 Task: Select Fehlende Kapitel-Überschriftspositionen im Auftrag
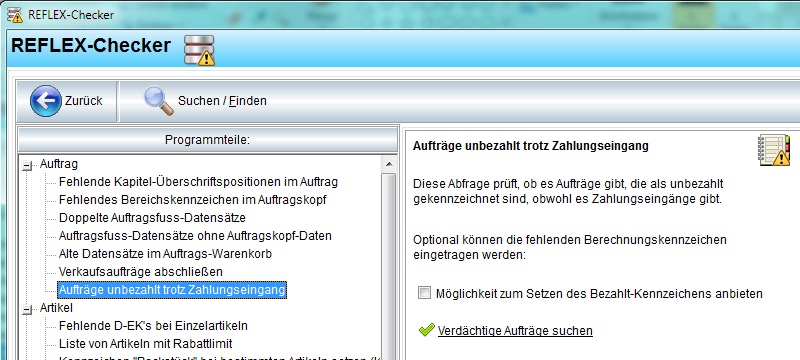click(198, 182)
